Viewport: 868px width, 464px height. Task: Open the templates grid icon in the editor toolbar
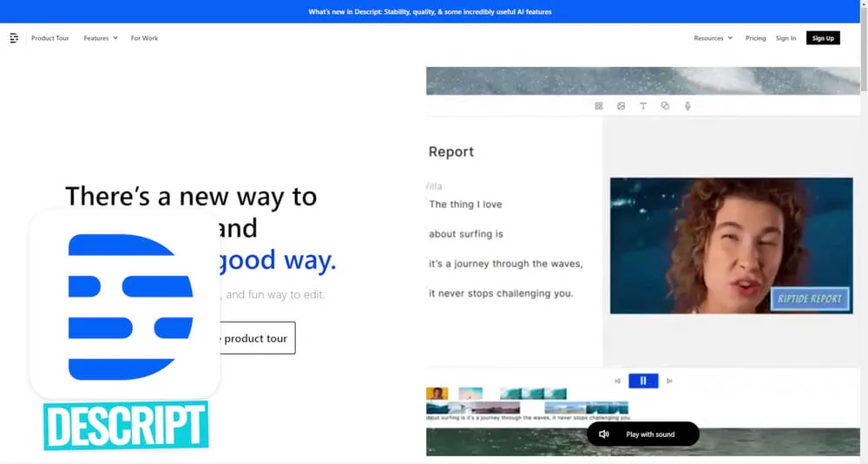(599, 106)
